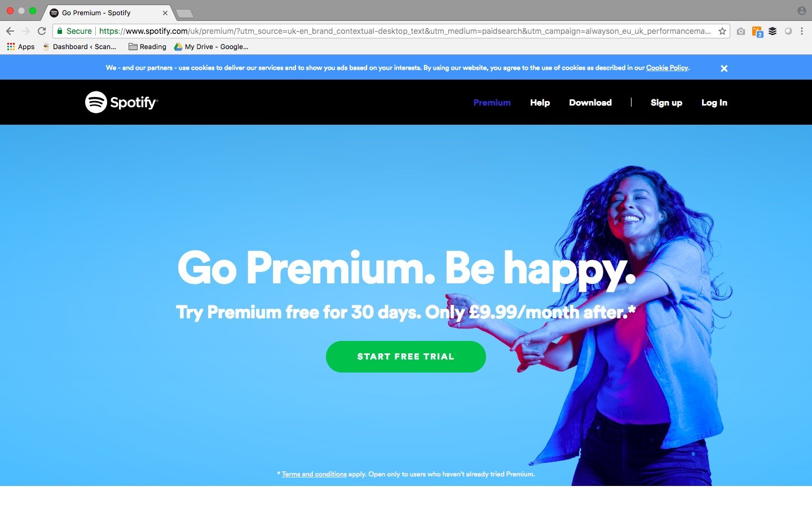
Task: Open the Terms and conditions link
Action: [314, 474]
